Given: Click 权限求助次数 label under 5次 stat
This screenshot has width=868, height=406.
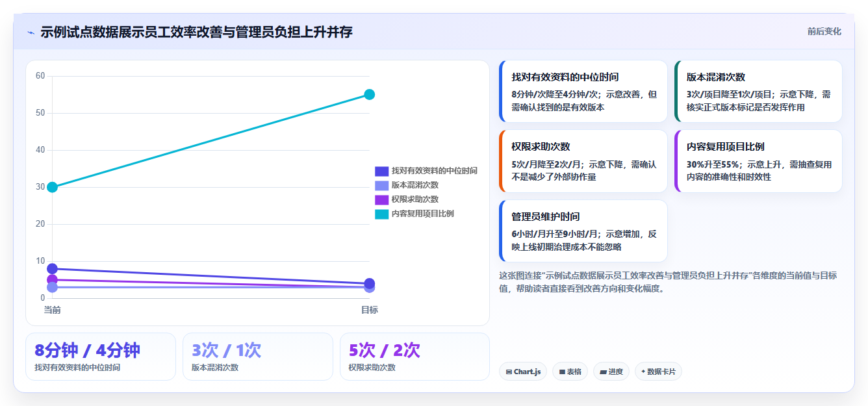Looking at the screenshot, I should (x=372, y=368).
